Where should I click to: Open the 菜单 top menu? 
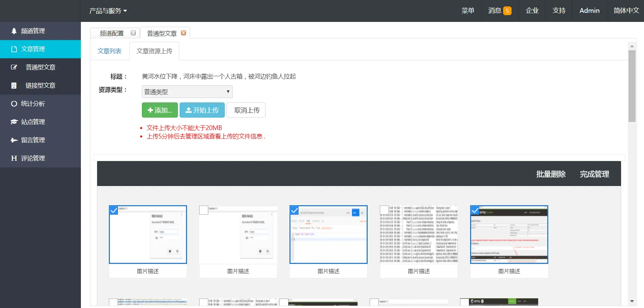pos(468,11)
